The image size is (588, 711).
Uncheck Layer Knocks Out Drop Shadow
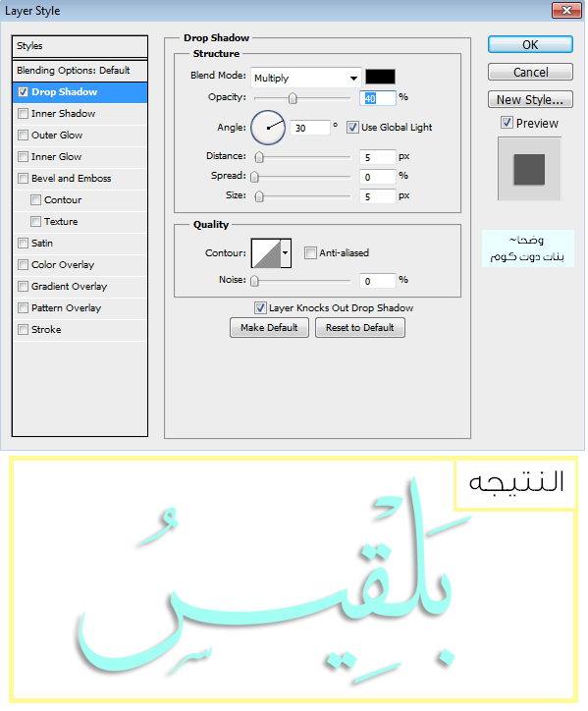pyautogui.click(x=260, y=308)
